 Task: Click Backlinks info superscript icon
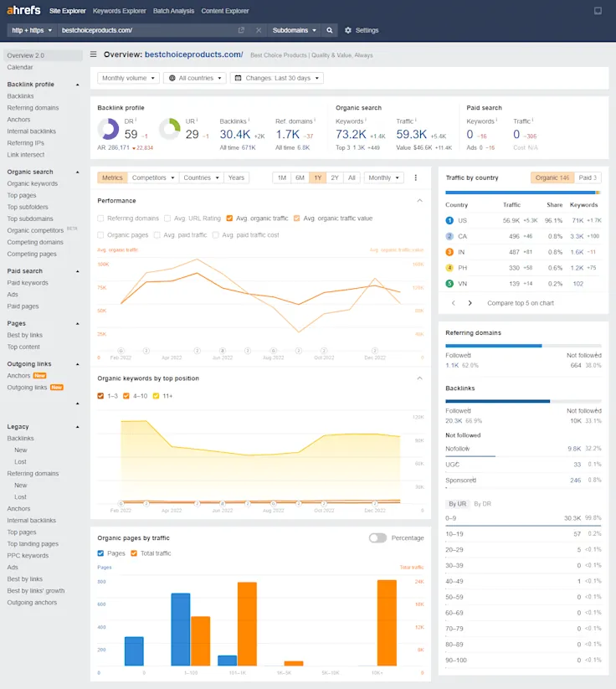click(249, 120)
